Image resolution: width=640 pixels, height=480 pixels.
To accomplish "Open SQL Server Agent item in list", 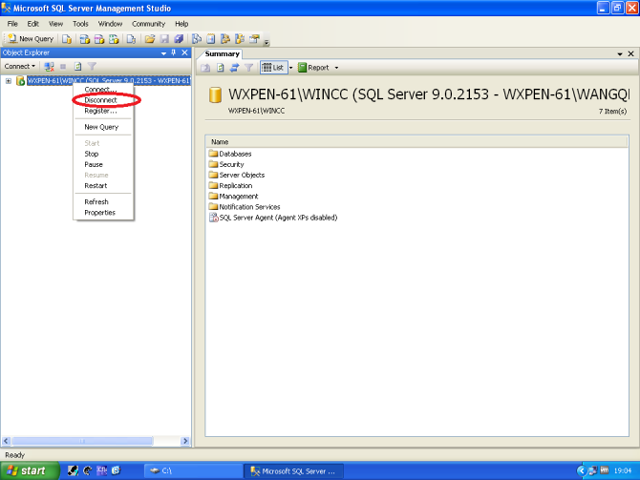I will pyautogui.click(x=270, y=217).
